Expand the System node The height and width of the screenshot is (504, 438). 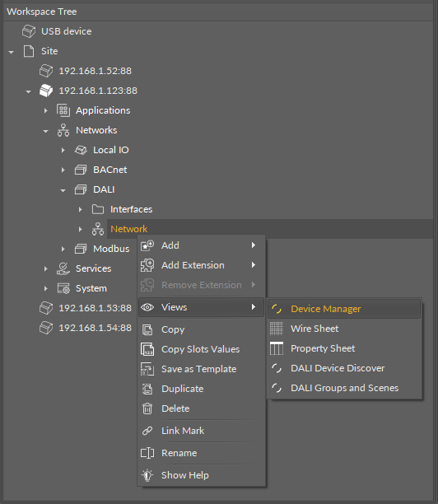pyautogui.click(x=45, y=288)
